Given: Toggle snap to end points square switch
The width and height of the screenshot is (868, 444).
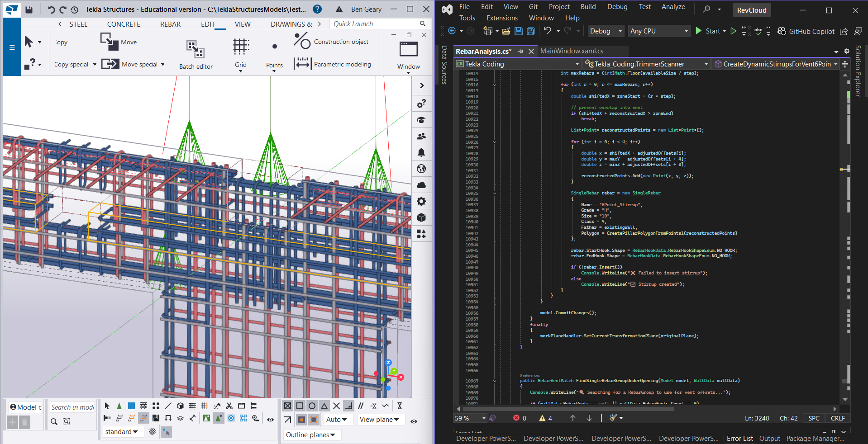Looking at the screenshot, I should coord(300,406).
